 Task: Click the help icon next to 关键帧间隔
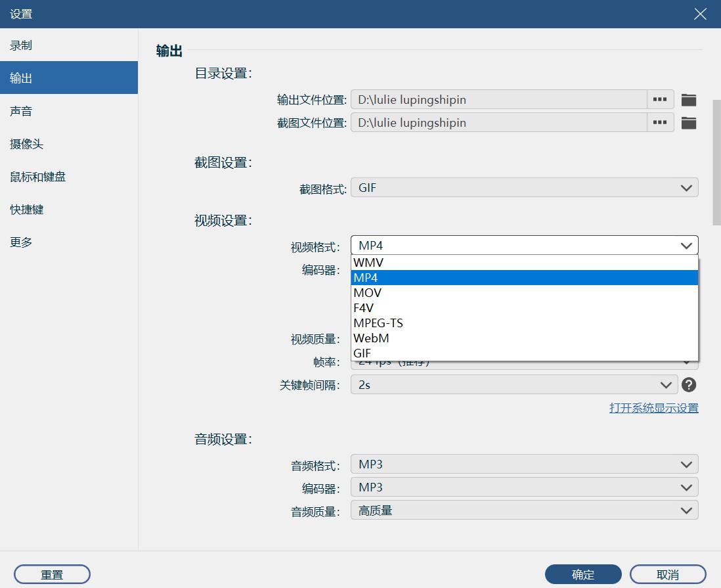(689, 384)
